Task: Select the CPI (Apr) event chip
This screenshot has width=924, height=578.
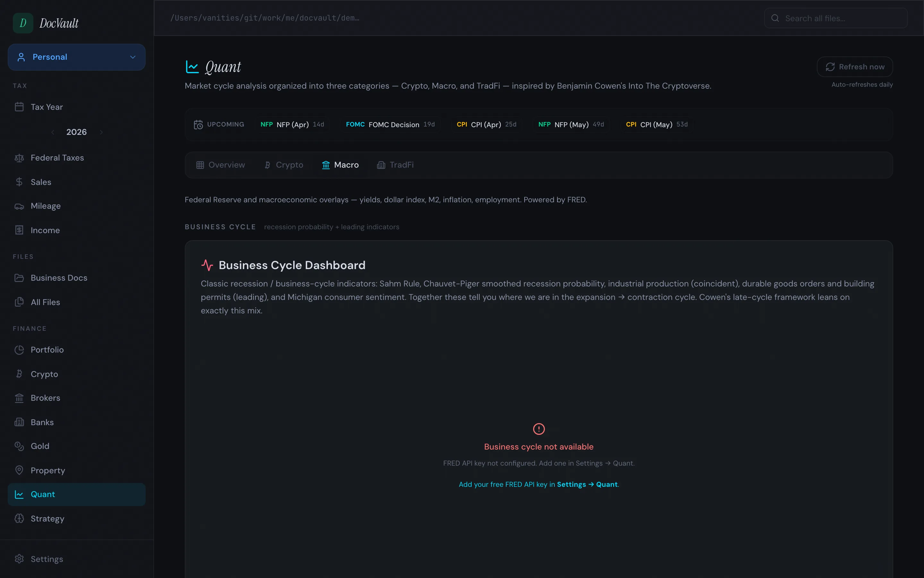Action: click(x=486, y=125)
